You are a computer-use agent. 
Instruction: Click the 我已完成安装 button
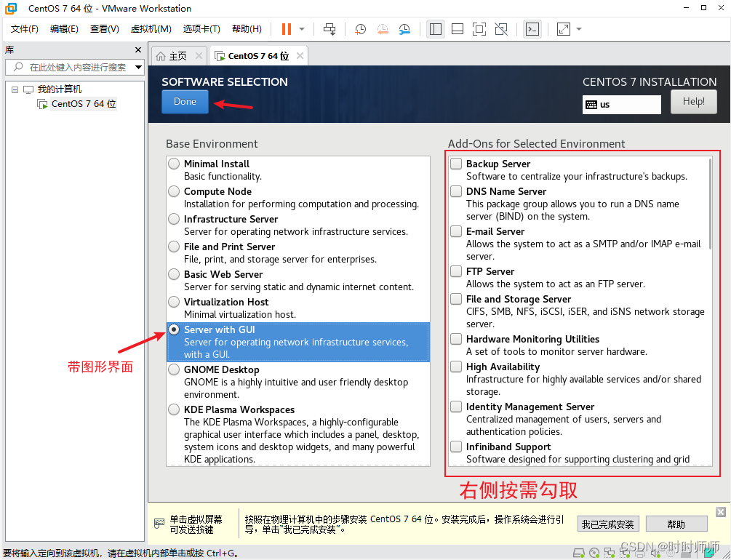pos(608,524)
